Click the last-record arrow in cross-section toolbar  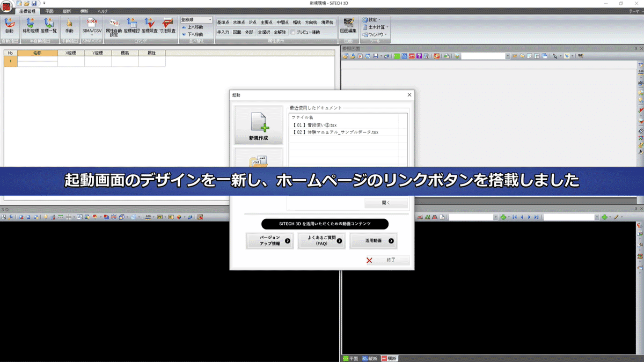(536, 217)
